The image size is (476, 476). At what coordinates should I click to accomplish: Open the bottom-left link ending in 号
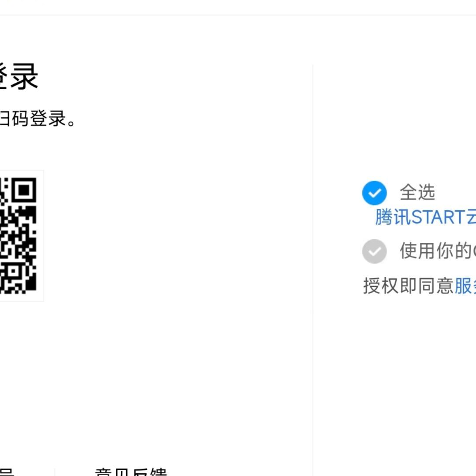pyautogui.click(x=7, y=472)
